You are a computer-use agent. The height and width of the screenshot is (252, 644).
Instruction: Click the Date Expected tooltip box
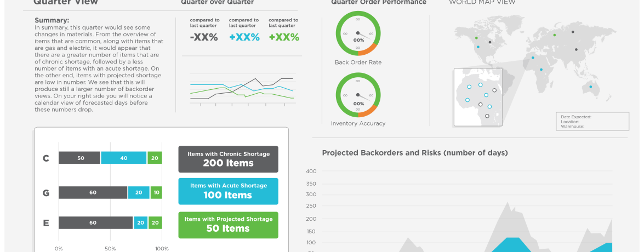pos(593,121)
